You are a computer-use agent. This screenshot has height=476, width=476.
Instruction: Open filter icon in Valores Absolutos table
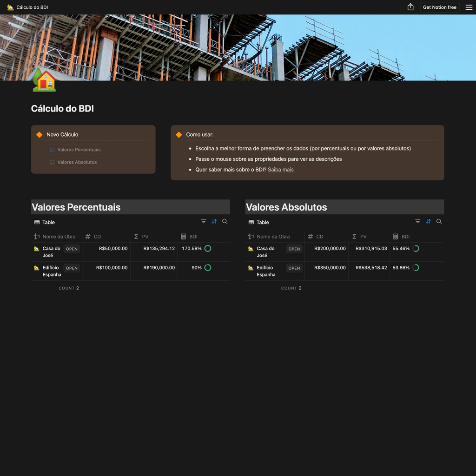418,222
